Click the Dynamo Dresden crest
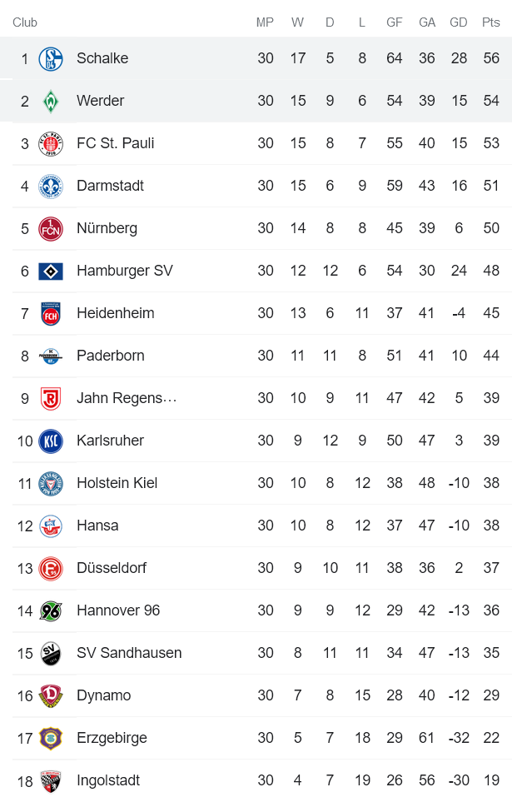Image resolution: width=512 pixels, height=812 pixels. click(x=50, y=695)
